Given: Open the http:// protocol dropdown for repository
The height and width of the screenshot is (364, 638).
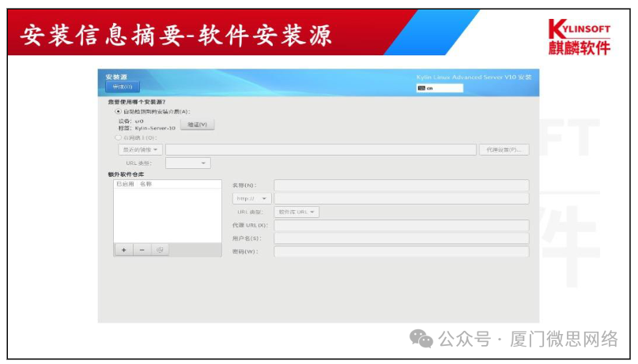Looking at the screenshot, I should coord(251,199).
